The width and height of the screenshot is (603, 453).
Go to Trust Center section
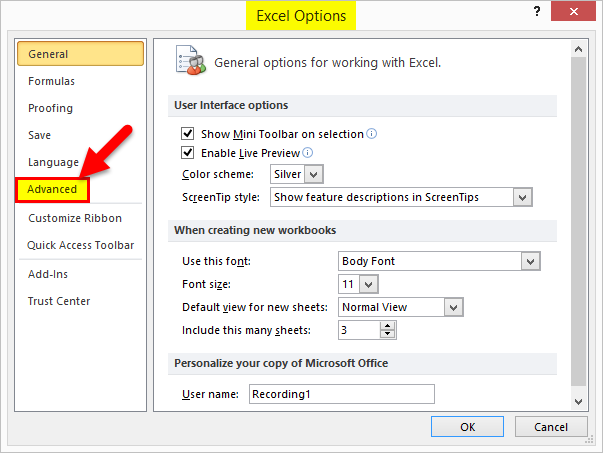pos(59,301)
